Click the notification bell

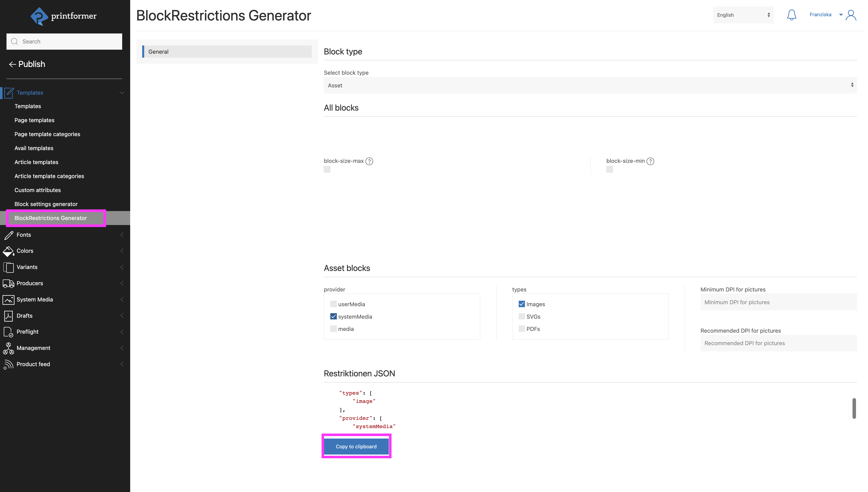click(x=792, y=15)
